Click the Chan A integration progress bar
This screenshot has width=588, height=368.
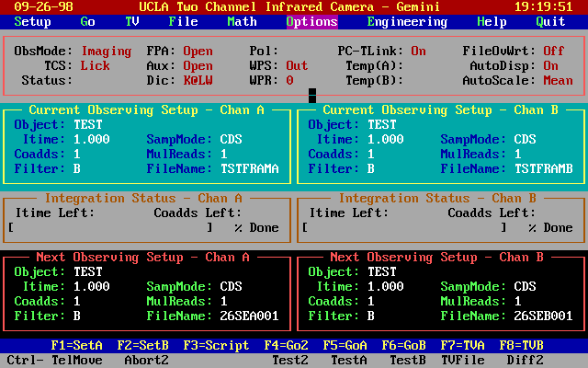(x=110, y=227)
